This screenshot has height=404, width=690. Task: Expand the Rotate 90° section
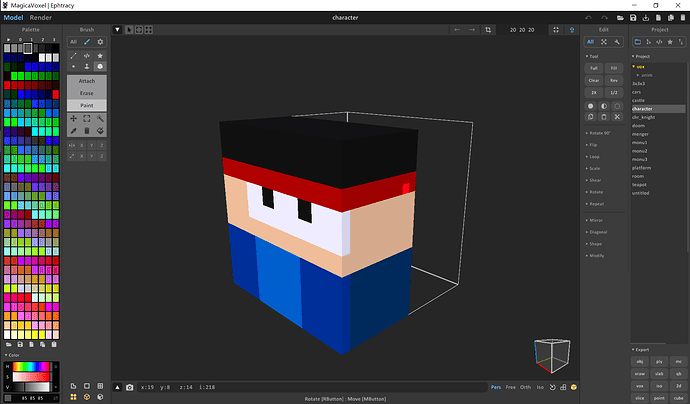tap(598, 133)
